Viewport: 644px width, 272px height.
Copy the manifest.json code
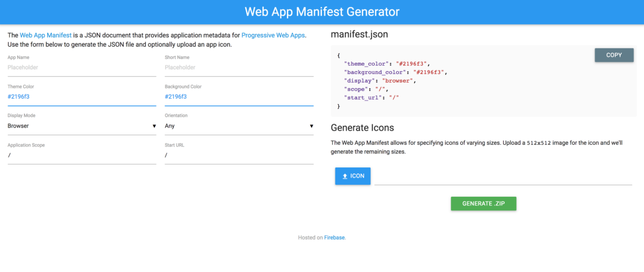(x=614, y=55)
